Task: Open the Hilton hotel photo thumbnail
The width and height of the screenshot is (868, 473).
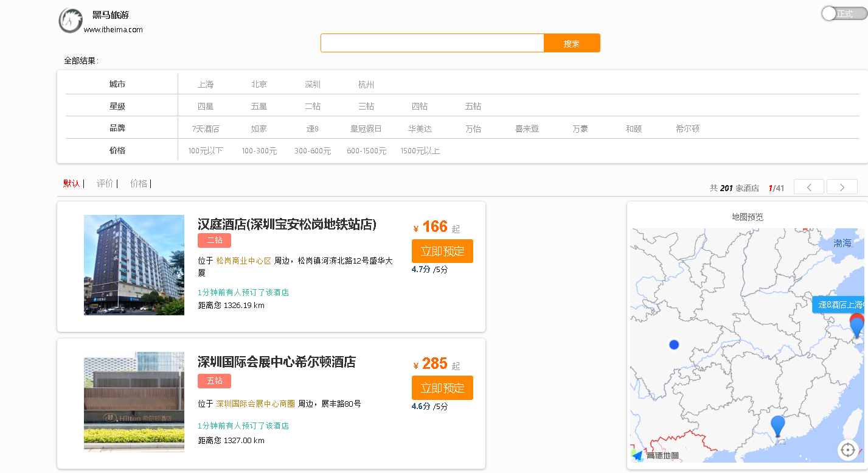Action: pos(134,402)
